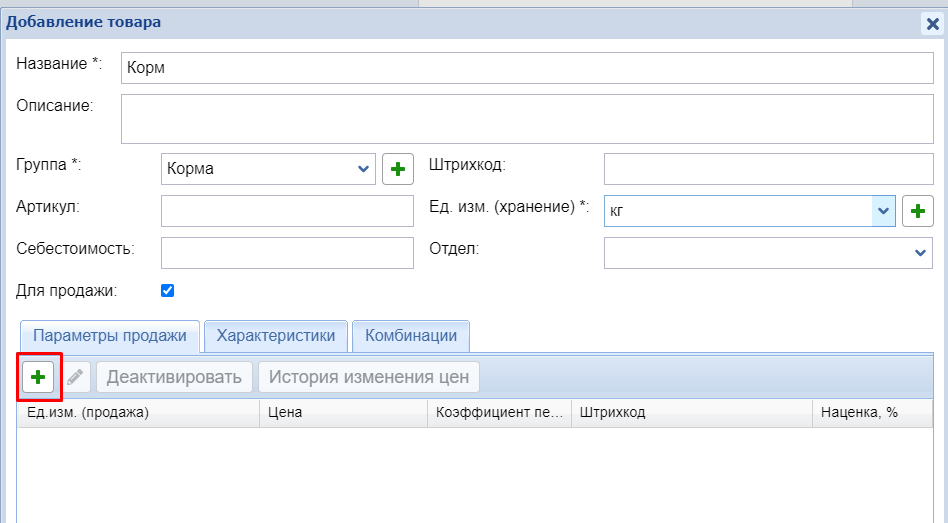Click История изменения цен button
The image size is (948, 523).
click(x=369, y=377)
